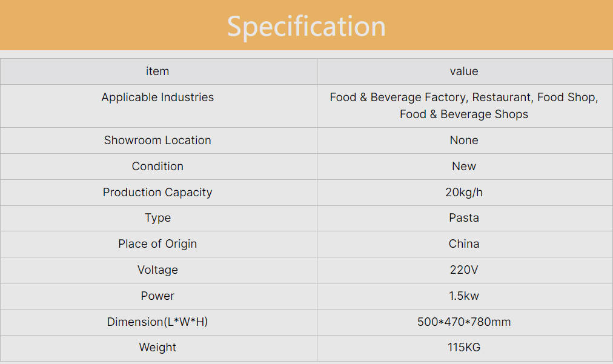Select the Place of Origin label
613x364 pixels.
pyautogui.click(x=157, y=244)
